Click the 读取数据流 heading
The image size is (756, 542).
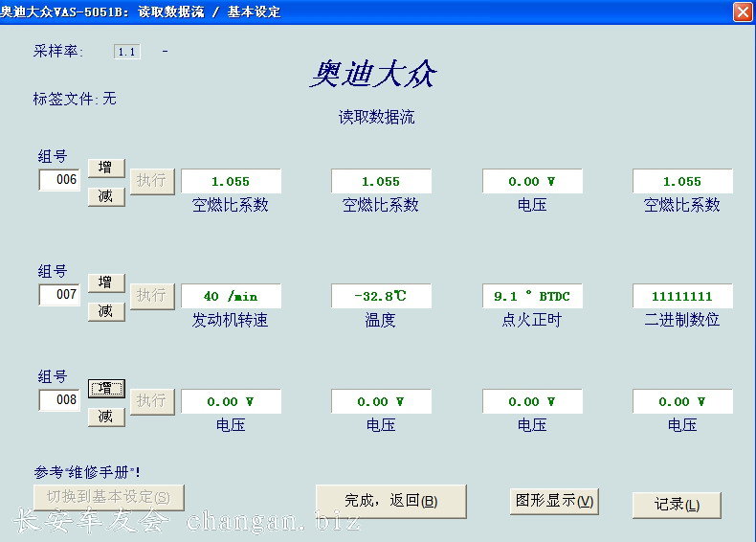(376, 117)
